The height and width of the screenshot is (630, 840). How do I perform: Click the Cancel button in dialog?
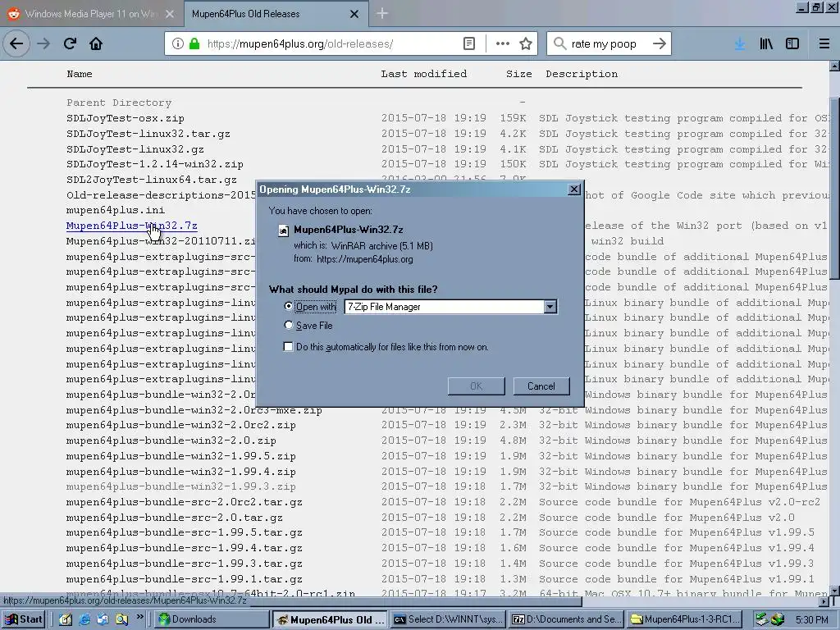point(541,386)
